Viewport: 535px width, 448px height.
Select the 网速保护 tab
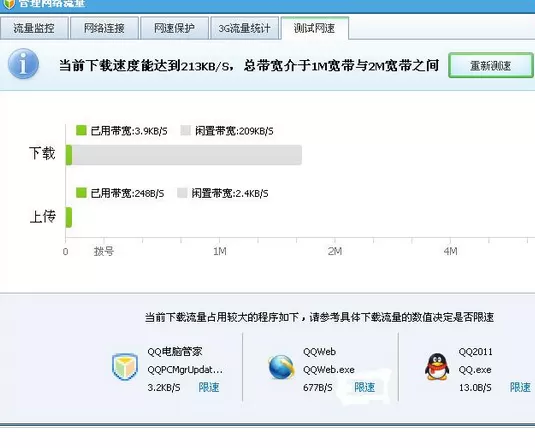tap(174, 28)
